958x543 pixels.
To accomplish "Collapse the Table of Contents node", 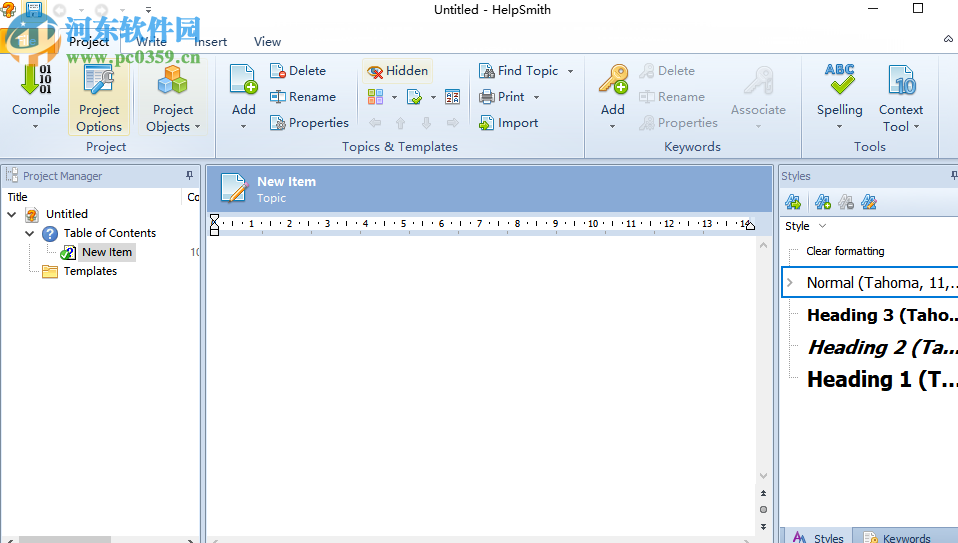I will (29, 233).
